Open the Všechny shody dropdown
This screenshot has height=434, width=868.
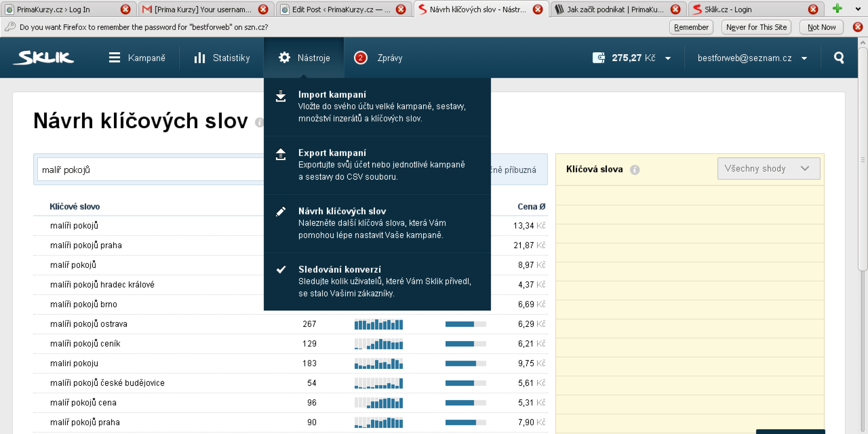[x=768, y=169]
